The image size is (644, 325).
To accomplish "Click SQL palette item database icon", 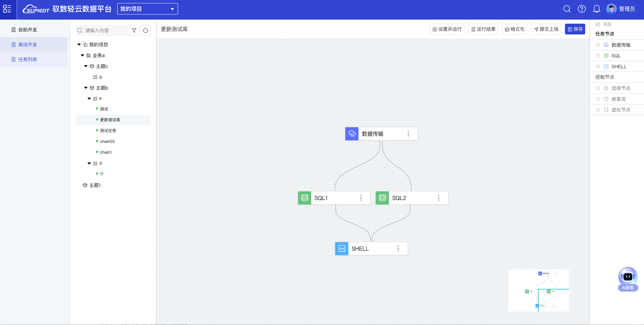I will pyautogui.click(x=606, y=56).
